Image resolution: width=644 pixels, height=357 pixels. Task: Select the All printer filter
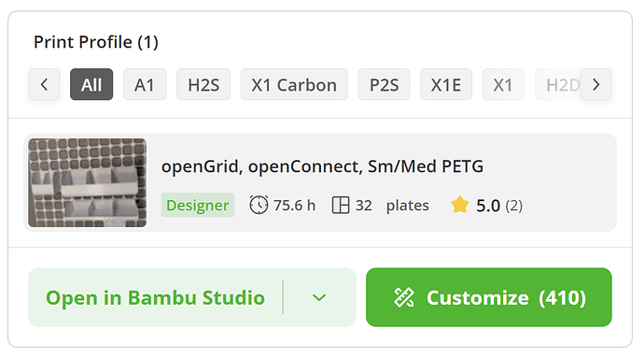pyautogui.click(x=91, y=84)
